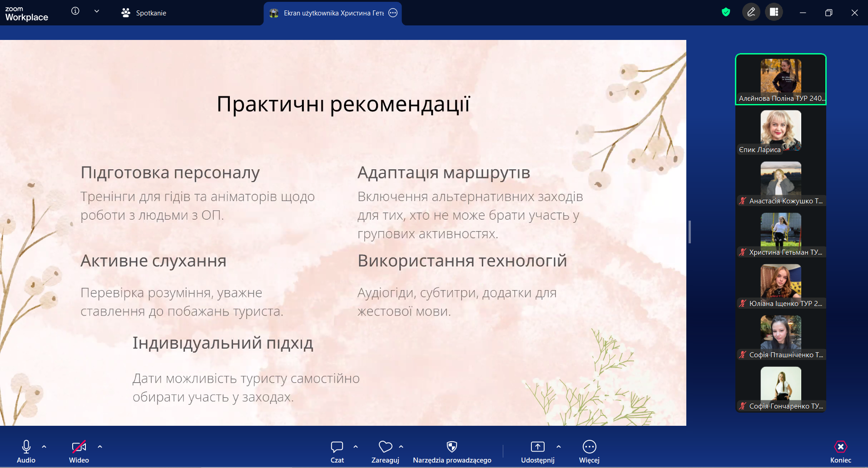This screenshot has height=468, width=868.
Task: Expand the Udostępnij sharing options arrow
Action: (559, 447)
